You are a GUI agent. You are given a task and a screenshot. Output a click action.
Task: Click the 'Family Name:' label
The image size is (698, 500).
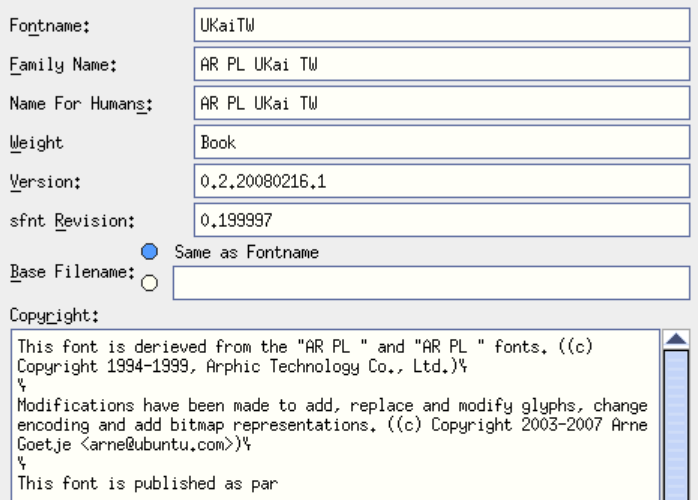(x=62, y=65)
